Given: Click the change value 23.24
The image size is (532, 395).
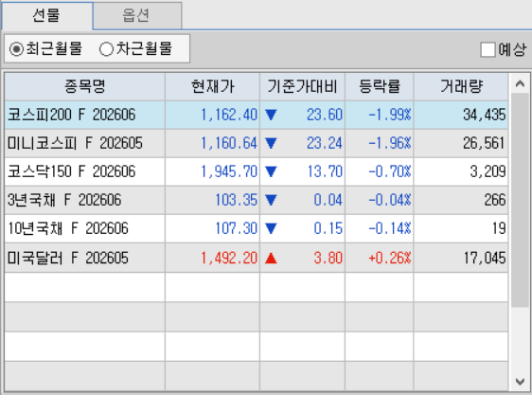Looking at the screenshot, I should pyautogui.click(x=325, y=143).
